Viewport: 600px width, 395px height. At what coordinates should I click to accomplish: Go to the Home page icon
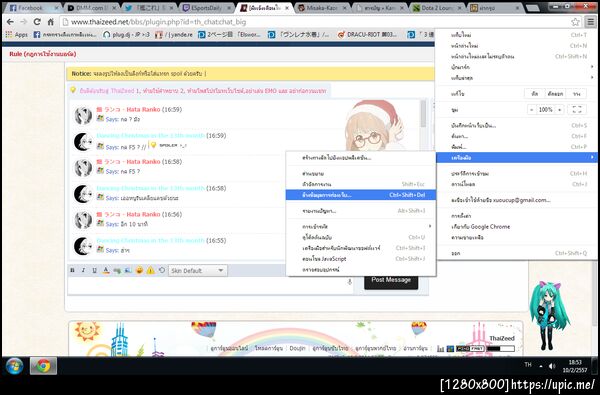(50, 22)
